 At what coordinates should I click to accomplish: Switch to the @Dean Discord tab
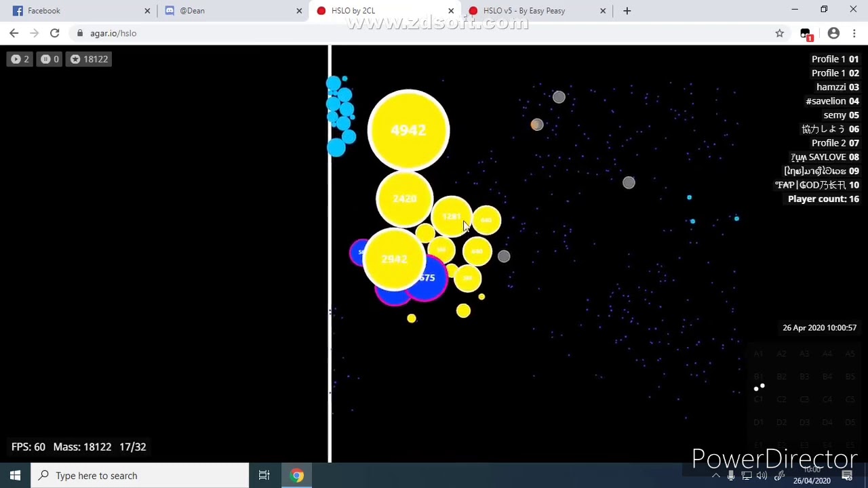click(232, 11)
